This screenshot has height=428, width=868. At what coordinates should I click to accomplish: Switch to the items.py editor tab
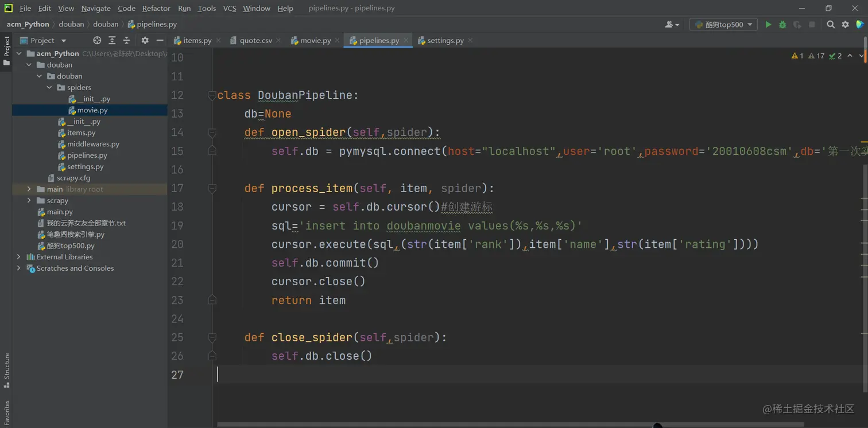197,40
